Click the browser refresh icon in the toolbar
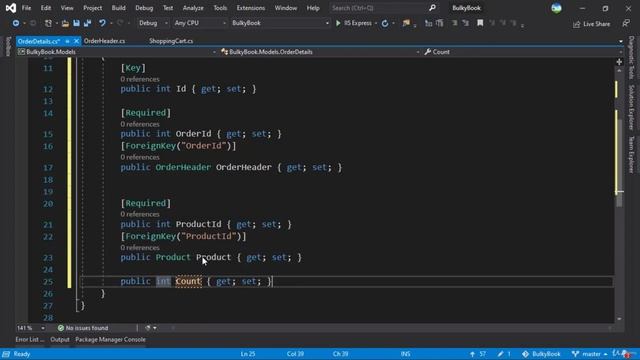The height and width of the screenshot is (360, 640). point(385,23)
